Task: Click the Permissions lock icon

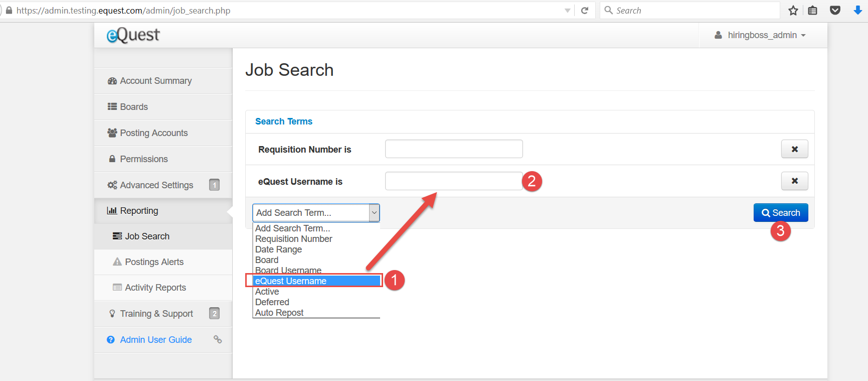Action: pos(112,159)
